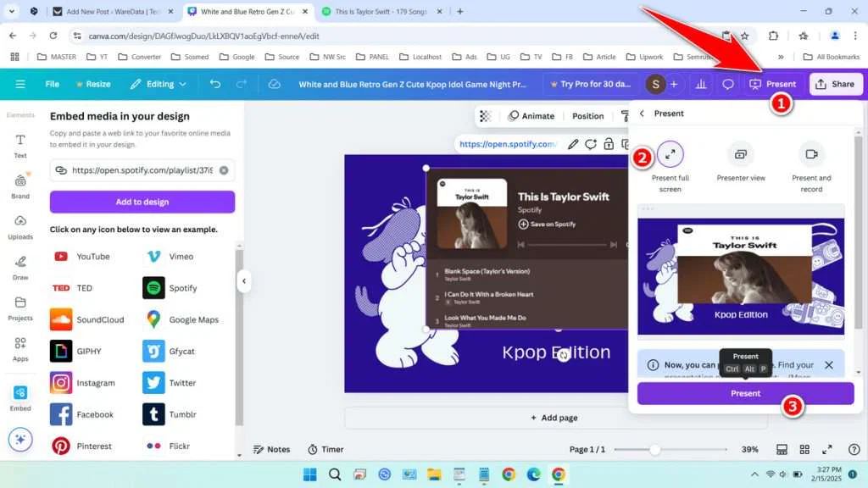Toggle the Notes panel

pos(271,449)
